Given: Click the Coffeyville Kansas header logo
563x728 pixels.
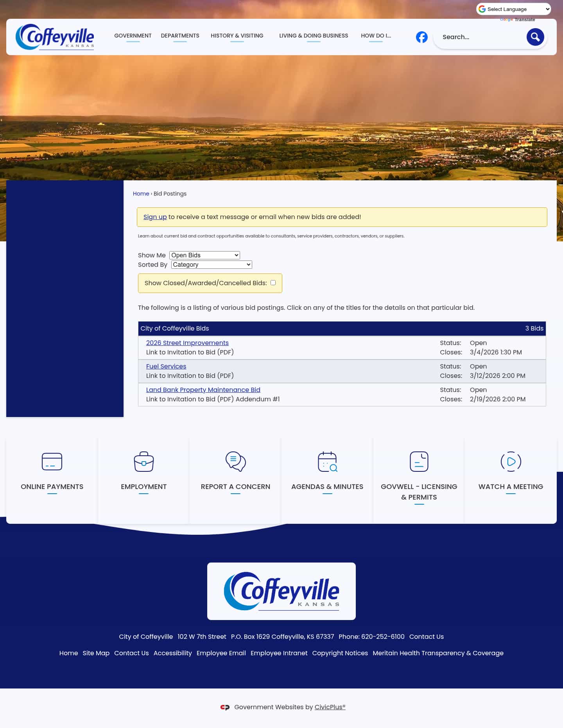Looking at the screenshot, I should click(55, 37).
